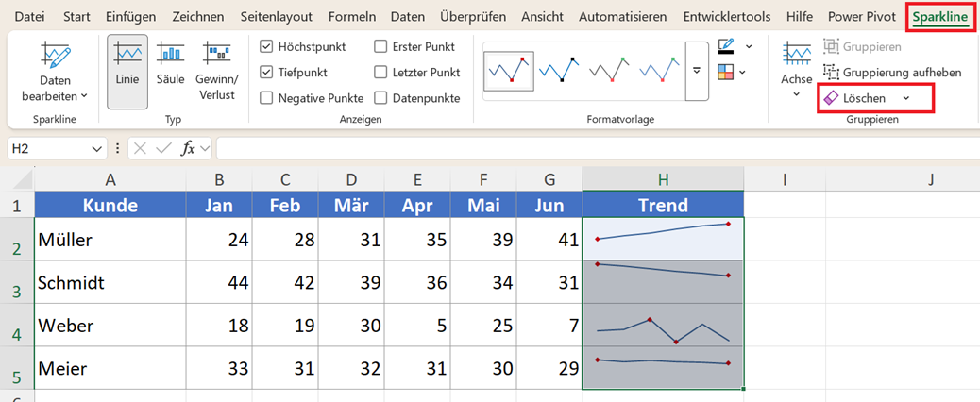This screenshot has height=402, width=980.
Task: Enable the Negative Punkte checkbox
Action: [266, 98]
